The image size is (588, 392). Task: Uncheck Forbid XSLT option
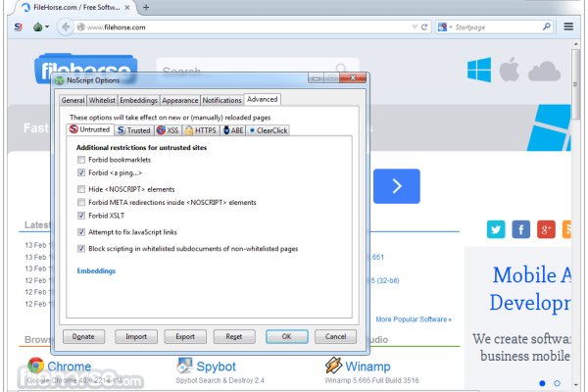pyautogui.click(x=81, y=216)
